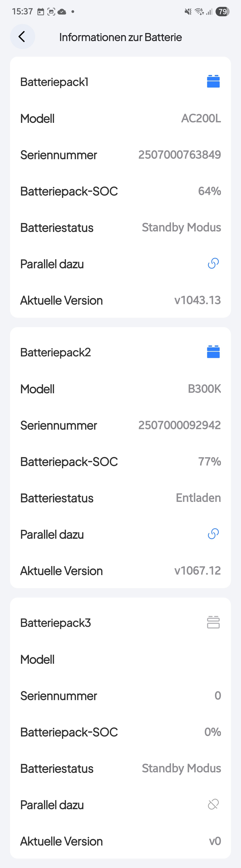Tap the muted sound status icon
Viewport: 241px width, 868px height.
[x=188, y=12]
